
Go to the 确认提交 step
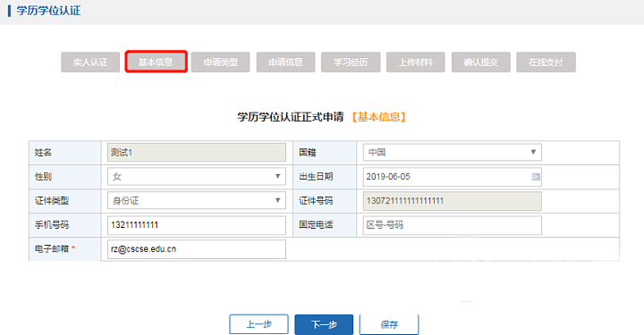coord(481,62)
